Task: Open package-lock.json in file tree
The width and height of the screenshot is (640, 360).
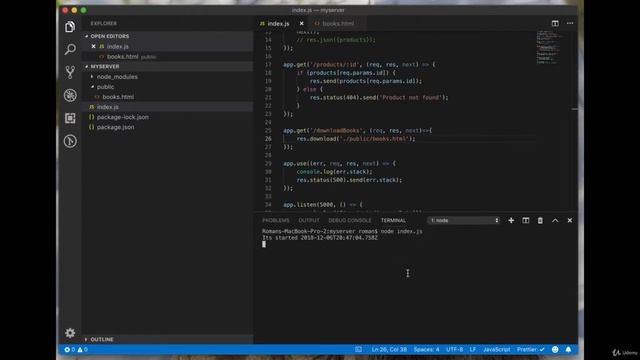Action: [122, 117]
